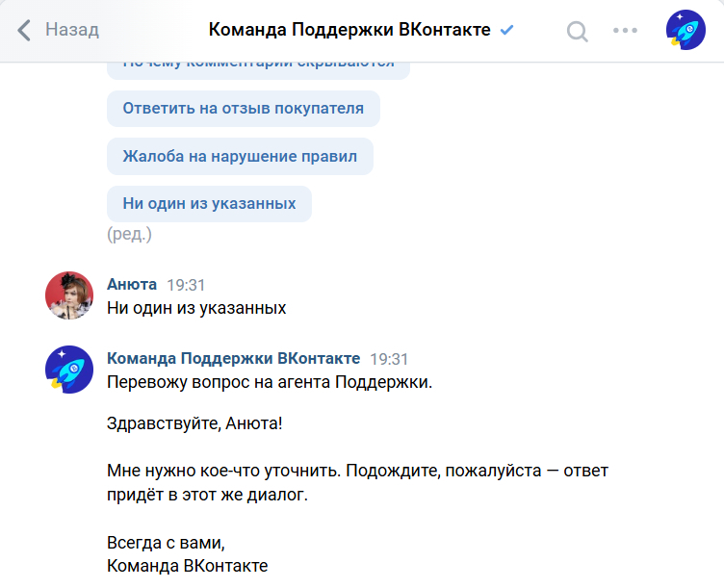Click the 19:31 timestamp of Анюта's message
The width and height of the screenshot is (724, 588).
point(186,285)
